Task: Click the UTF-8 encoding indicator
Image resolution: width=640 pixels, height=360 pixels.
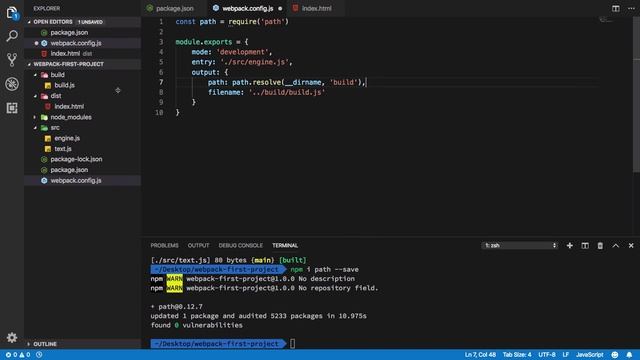Action: [x=547, y=355]
